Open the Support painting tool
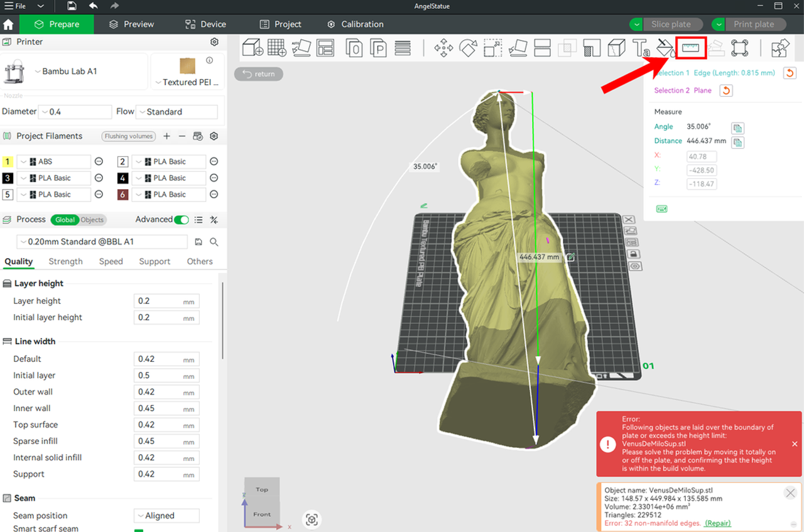804x532 pixels. (x=592, y=48)
